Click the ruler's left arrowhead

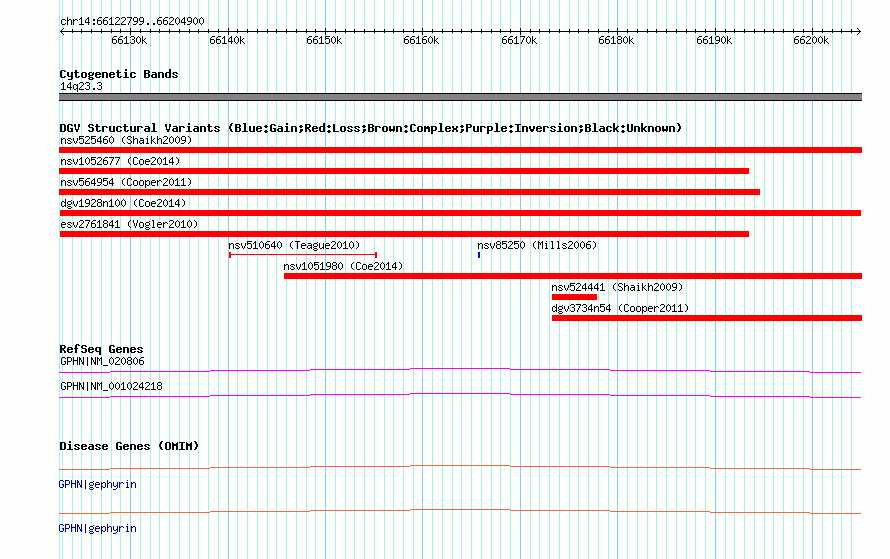(x=62, y=31)
